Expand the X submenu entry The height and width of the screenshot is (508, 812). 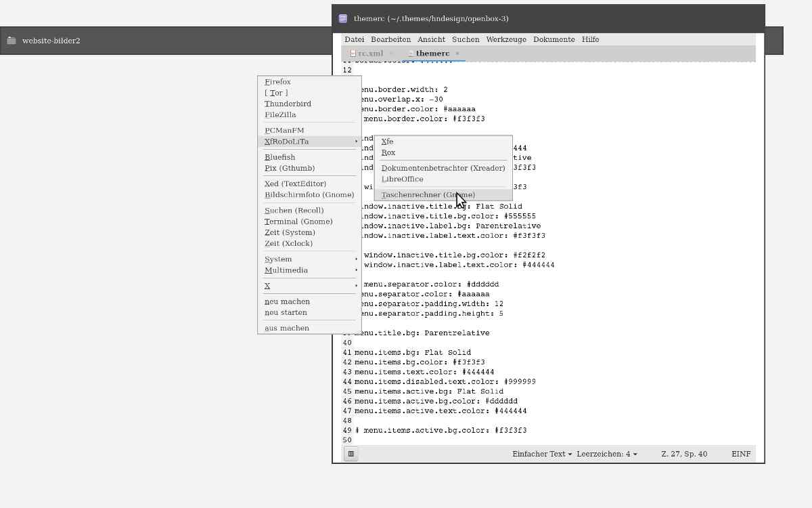309,286
